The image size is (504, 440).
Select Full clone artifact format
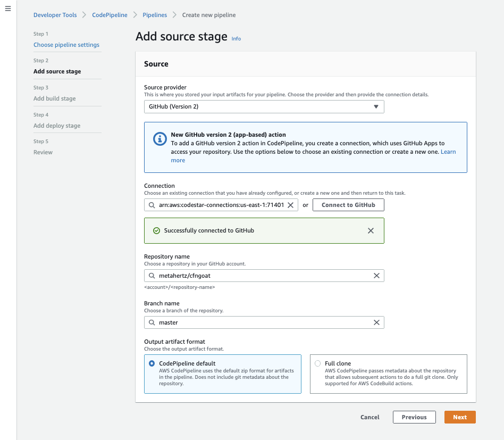coord(317,363)
